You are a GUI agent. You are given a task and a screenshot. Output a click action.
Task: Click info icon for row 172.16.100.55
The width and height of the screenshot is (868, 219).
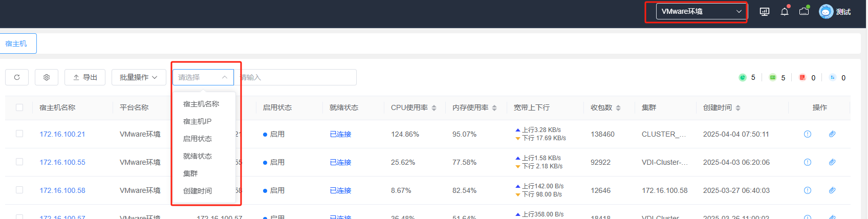point(808,162)
